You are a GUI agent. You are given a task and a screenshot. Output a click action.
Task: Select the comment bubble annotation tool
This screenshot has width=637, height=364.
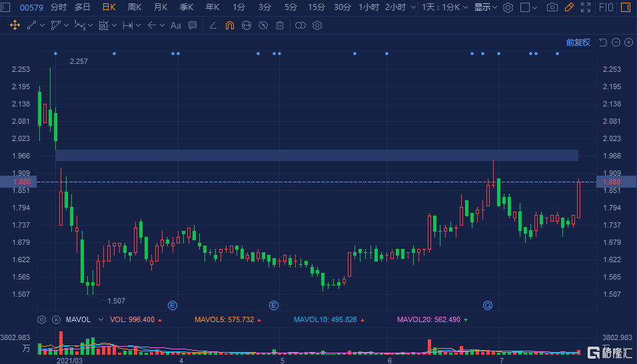click(193, 25)
